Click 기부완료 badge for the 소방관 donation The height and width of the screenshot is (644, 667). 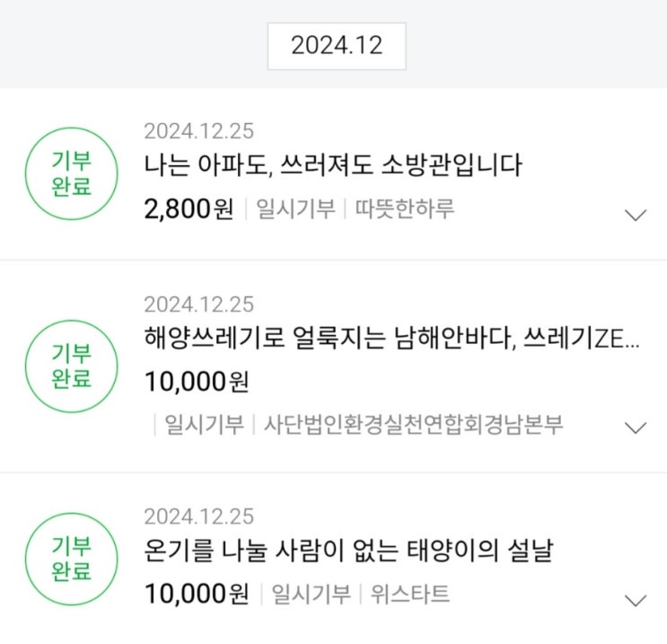[x=71, y=174]
